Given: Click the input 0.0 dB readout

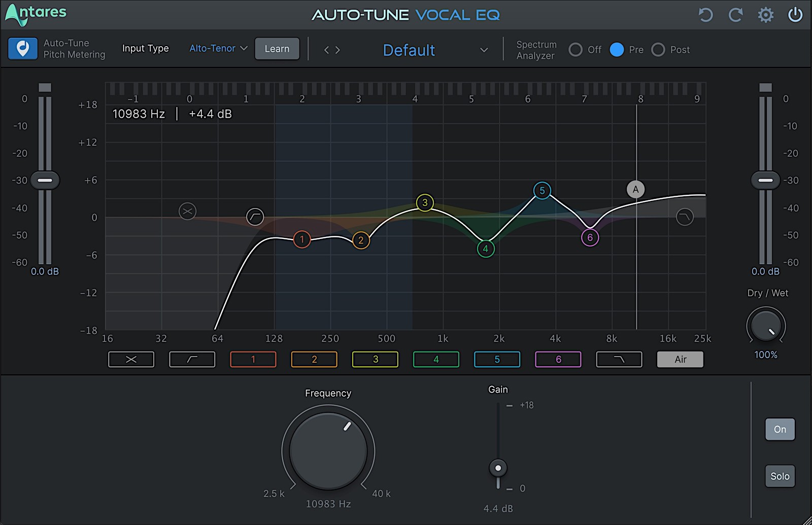Looking at the screenshot, I should (45, 271).
